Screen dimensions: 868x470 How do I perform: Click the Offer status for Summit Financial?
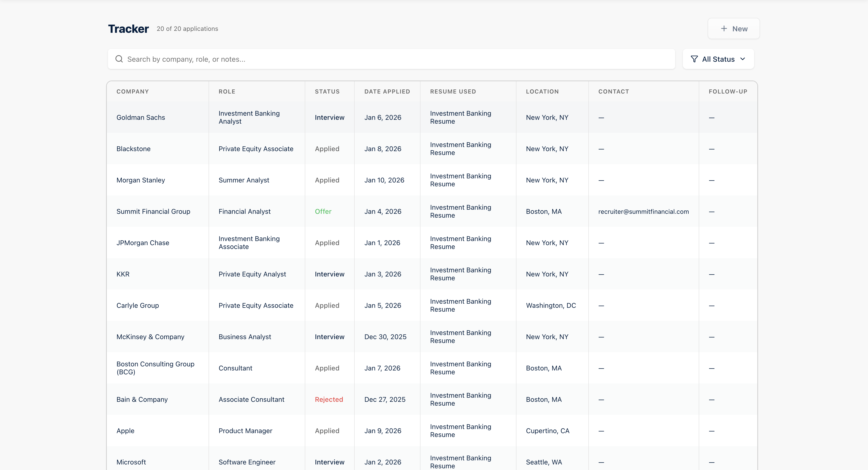(x=323, y=211)
